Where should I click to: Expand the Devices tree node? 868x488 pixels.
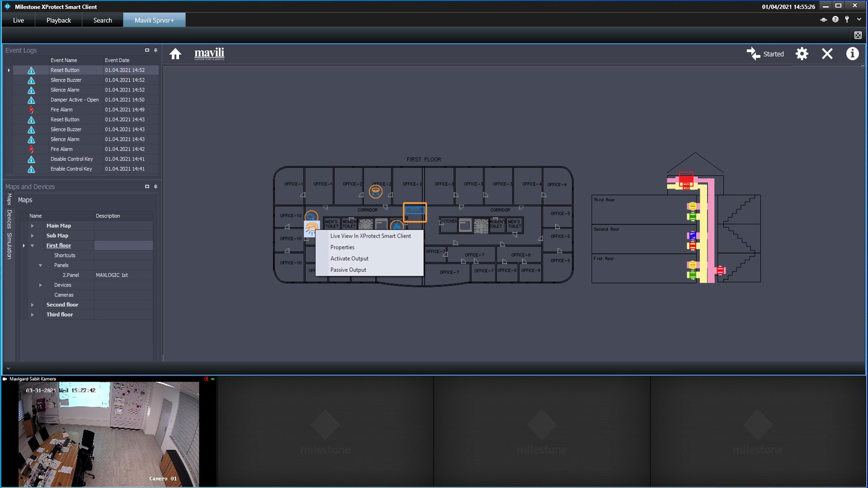[x=40, y=285]
